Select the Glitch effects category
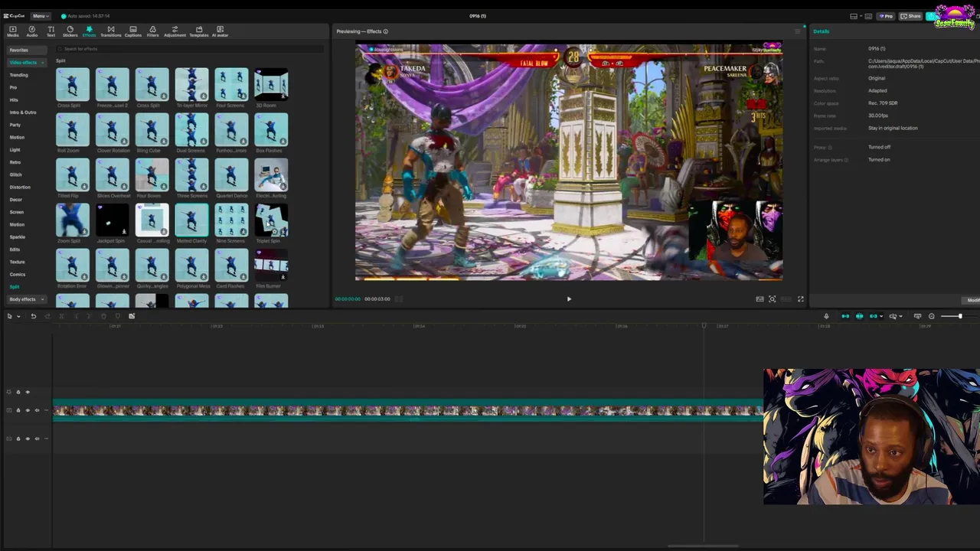The height and width of the screenshot is (551, 980). point(15,174)
